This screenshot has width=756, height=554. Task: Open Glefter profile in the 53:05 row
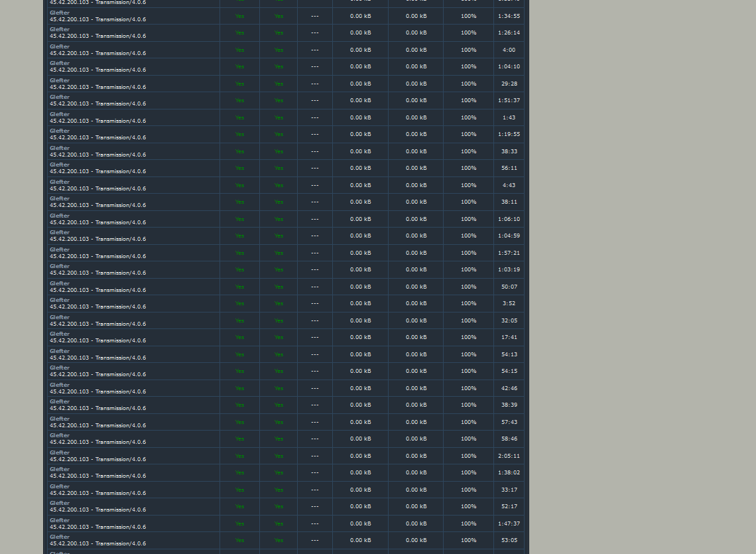[60, 537]
